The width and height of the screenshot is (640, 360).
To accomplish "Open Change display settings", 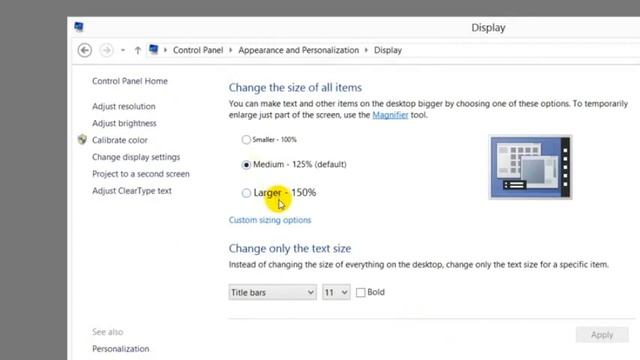I will coord(136,157).
